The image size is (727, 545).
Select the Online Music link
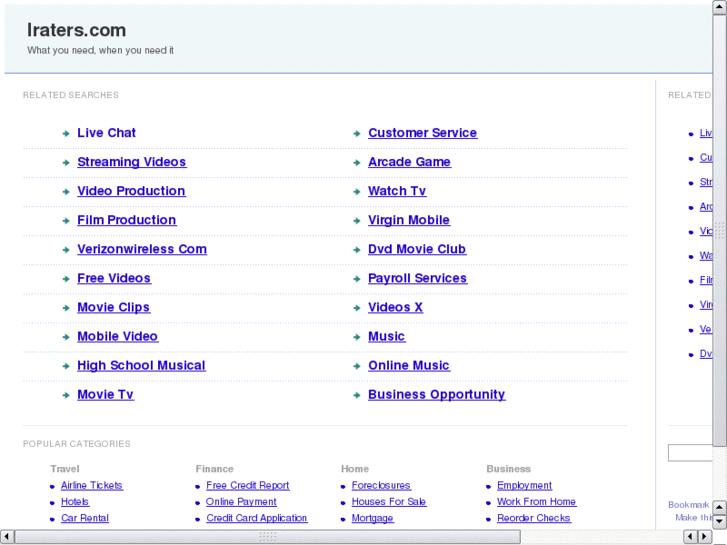coord(409,365)
